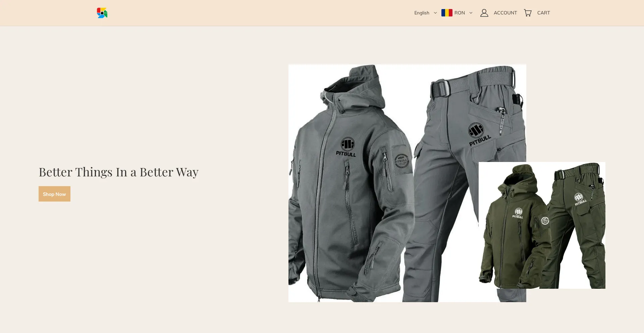
Task: Click the Better Things In a Better Way heading
Action: [x=118, y=172]
